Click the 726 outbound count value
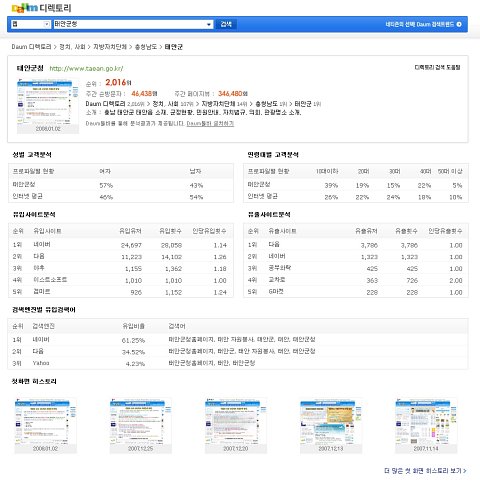The image size is (480, 481). (x=412, y=281)
